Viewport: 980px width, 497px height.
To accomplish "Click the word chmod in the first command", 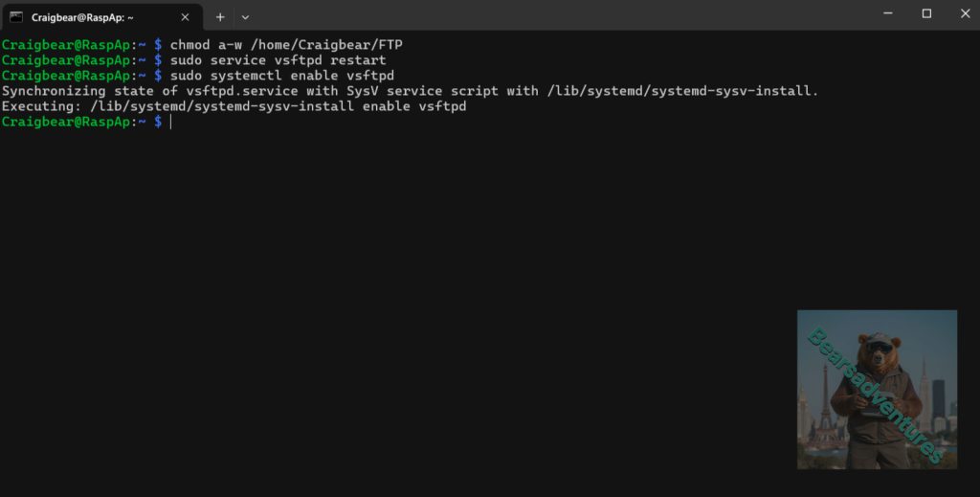I will tap(189, 45).
